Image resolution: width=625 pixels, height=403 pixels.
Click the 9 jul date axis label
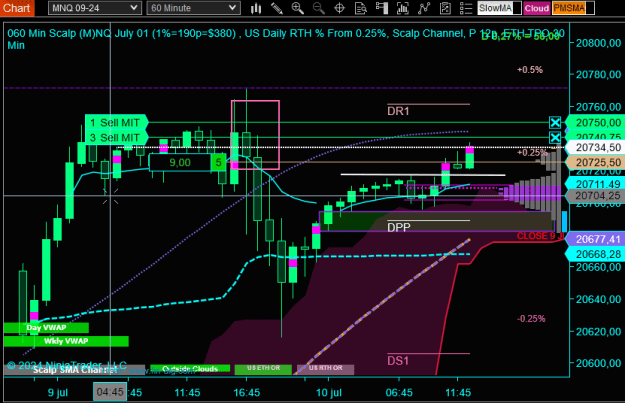[58, 393]
